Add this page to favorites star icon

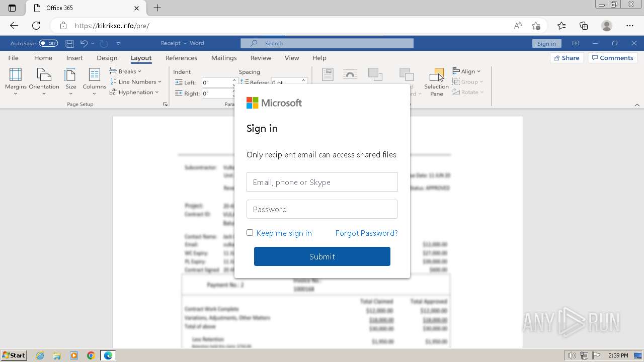536,26
